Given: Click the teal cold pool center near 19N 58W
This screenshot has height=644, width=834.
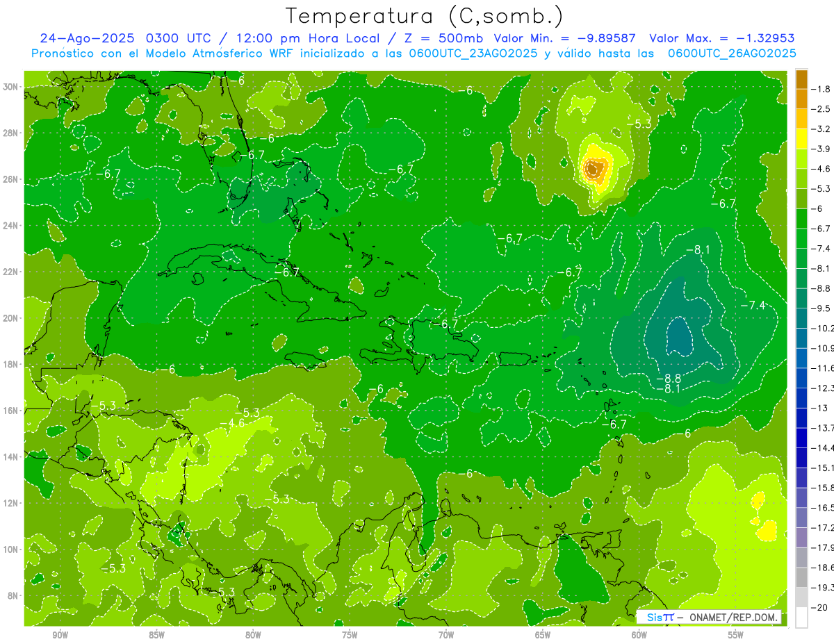Looking at the screenshot, I should click(x=680, y=335).
